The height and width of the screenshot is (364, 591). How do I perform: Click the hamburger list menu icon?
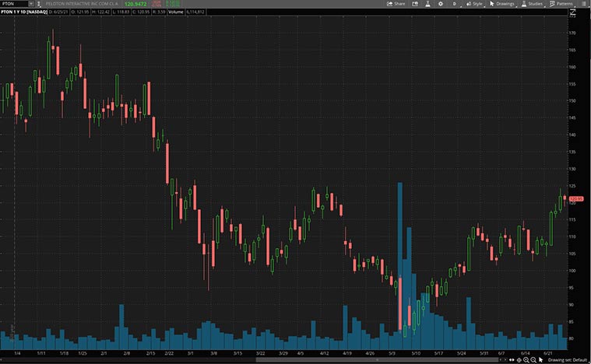coord(583,4)
